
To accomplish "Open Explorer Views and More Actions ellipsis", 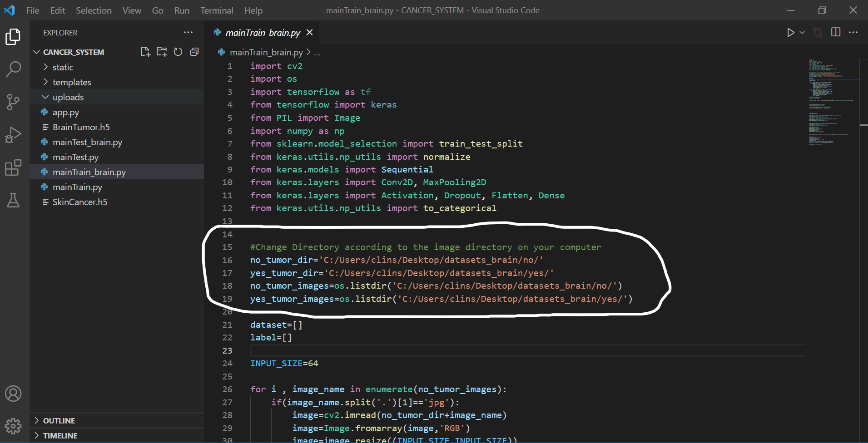I will pos(188,32).
